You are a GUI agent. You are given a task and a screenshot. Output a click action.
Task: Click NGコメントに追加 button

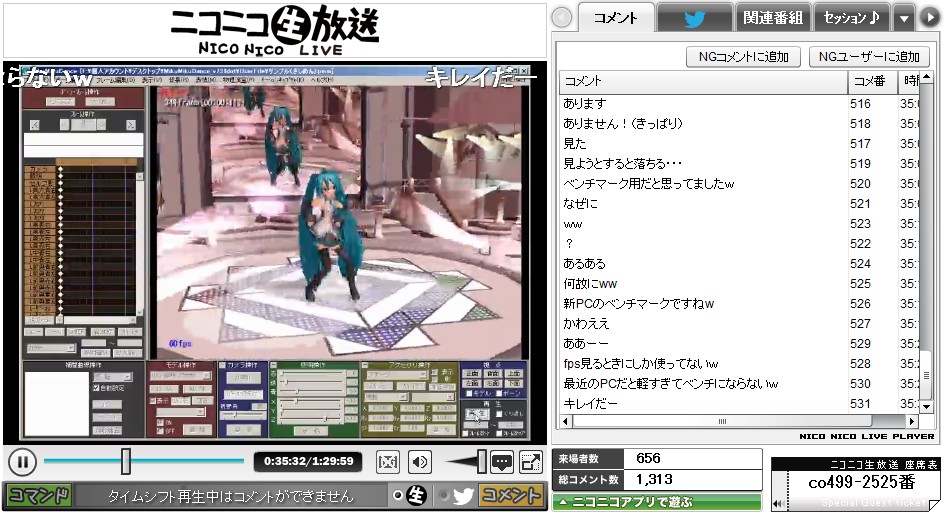744,57
